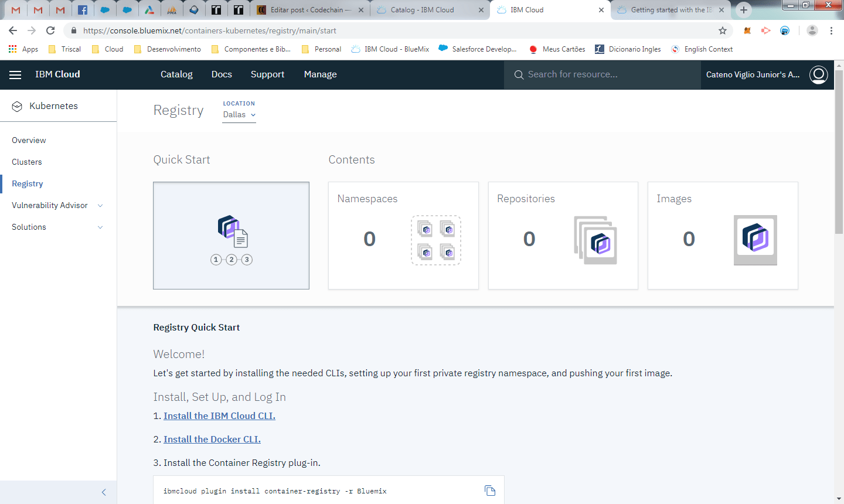Viewport: 844px width, 504px height.
Task: Open Support in the top navigation
Action: (267, 74)
